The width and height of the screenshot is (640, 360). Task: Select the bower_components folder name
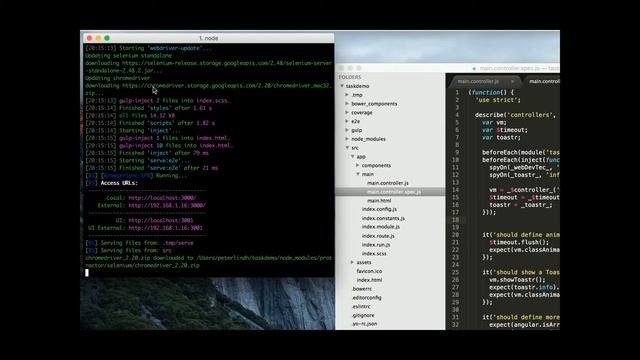click(374, 104)
